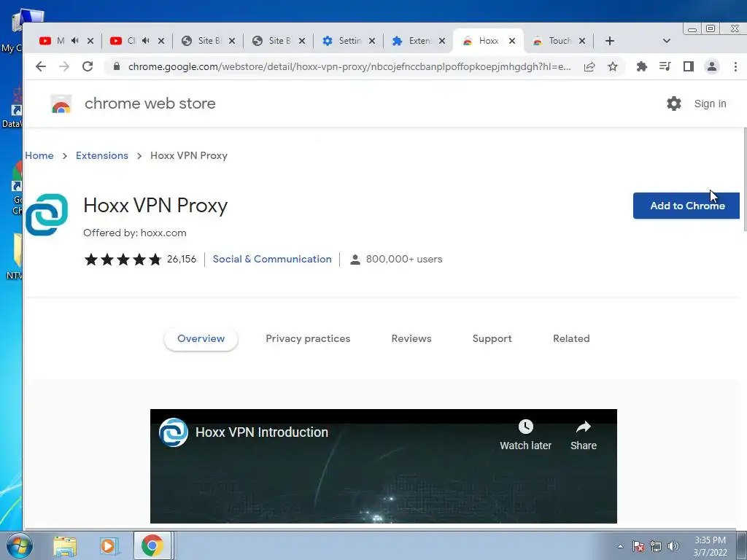Open the media control icon in toolbar

665,66
